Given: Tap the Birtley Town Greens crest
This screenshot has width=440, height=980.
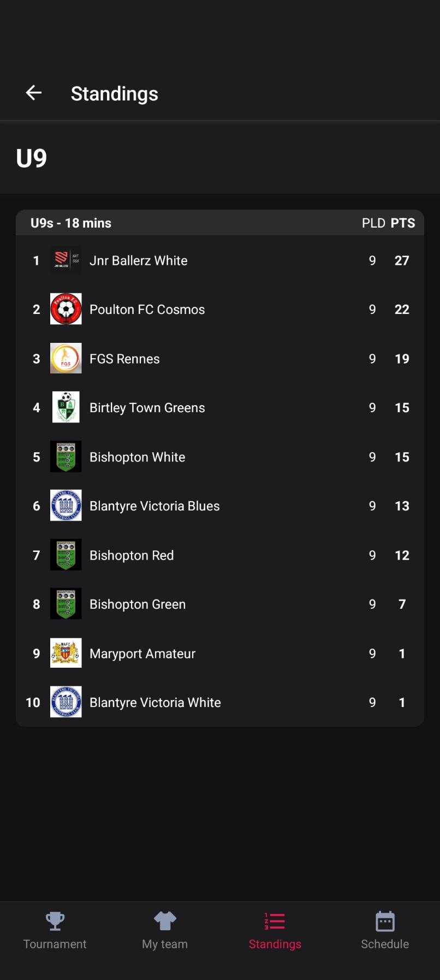Looking at the screenshot, I should [x=66, y=407].
